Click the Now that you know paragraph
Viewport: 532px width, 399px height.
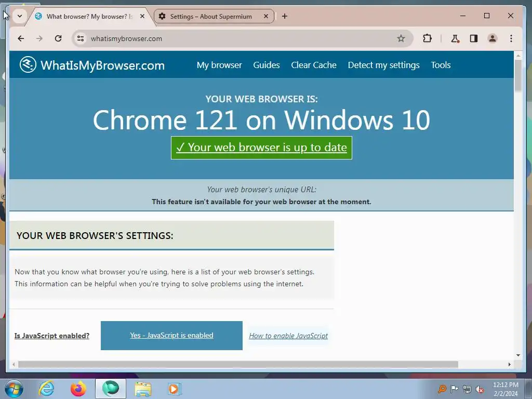[165, 278]
